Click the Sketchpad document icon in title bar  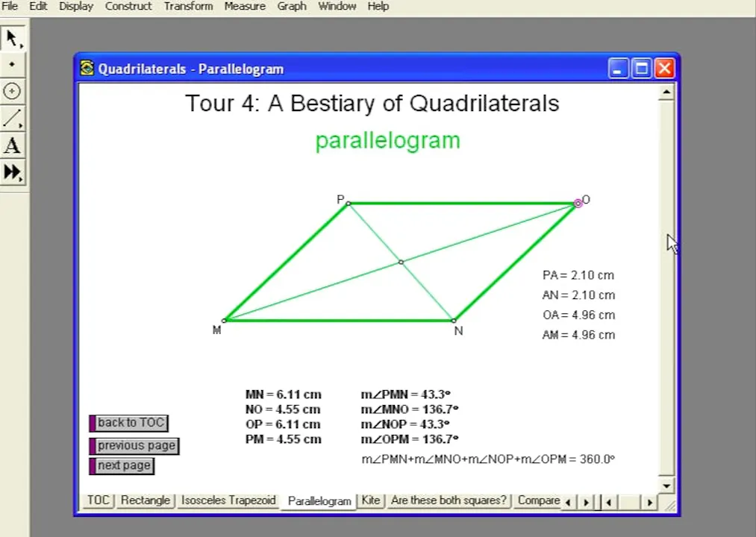tap(87, 69)
